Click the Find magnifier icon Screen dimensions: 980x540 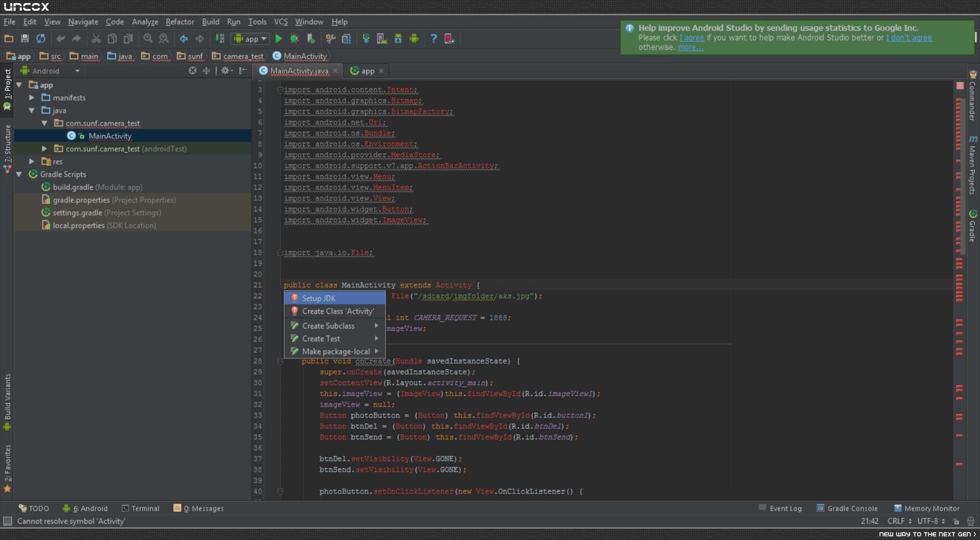(148, 38)
